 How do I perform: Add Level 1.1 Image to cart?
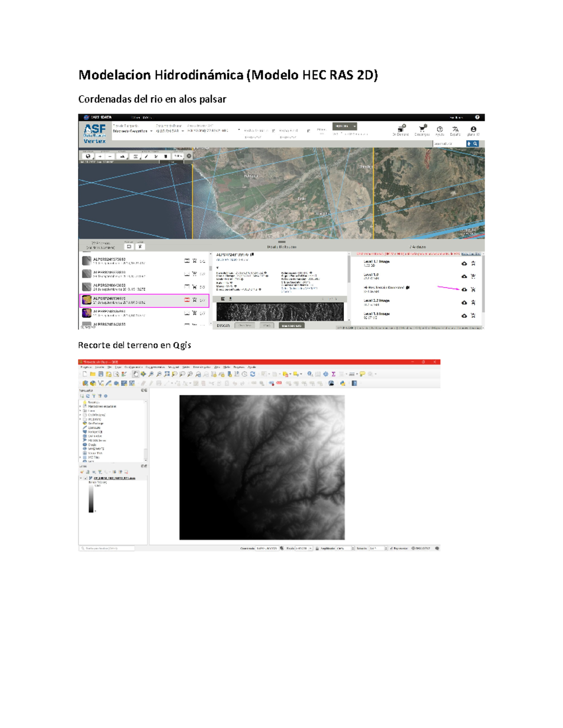(x=473, y=263)
